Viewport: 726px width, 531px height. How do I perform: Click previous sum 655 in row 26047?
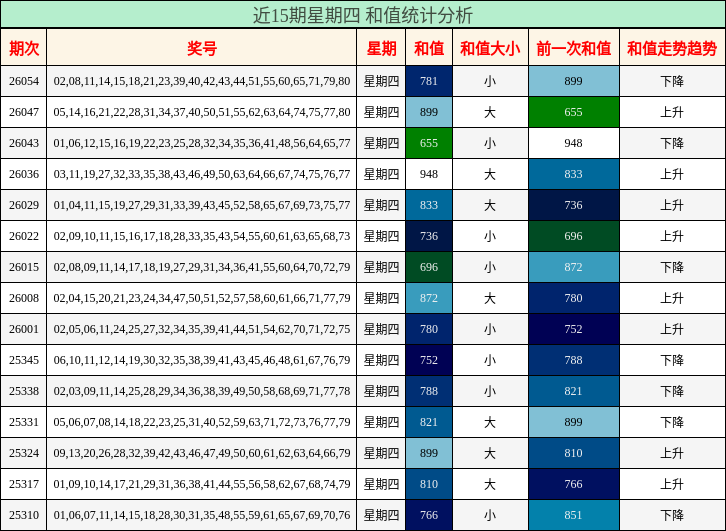click(574, 112)
